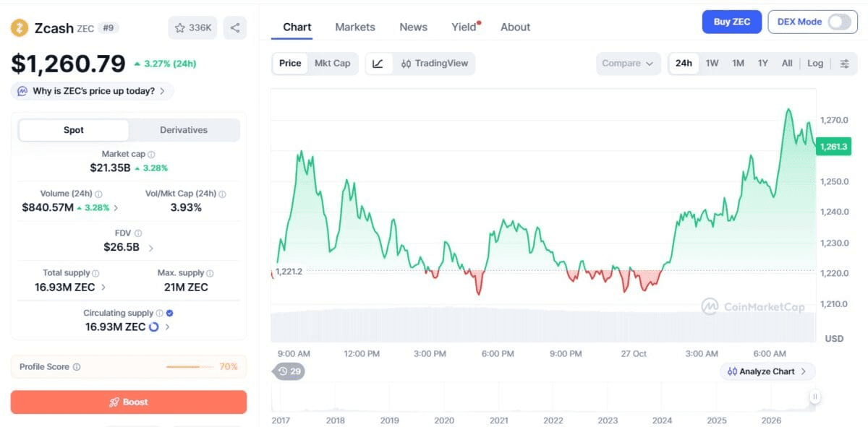Click the Total supply info icon
Image resolution: width=868 pixels, height=427 pixels.
pos(95,274)
